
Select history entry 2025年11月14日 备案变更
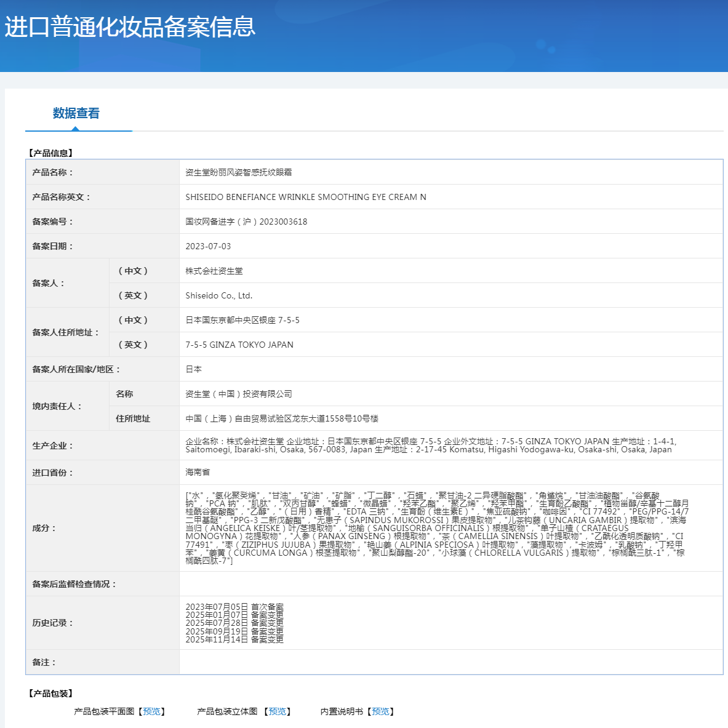[234, 639]
